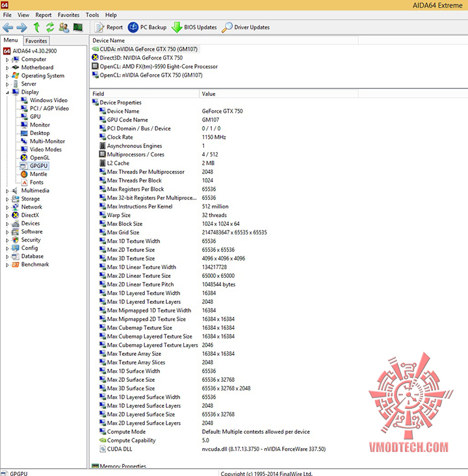Refresh the page with green arrows icon
The image size is (468, 476).
click(50, 27)
